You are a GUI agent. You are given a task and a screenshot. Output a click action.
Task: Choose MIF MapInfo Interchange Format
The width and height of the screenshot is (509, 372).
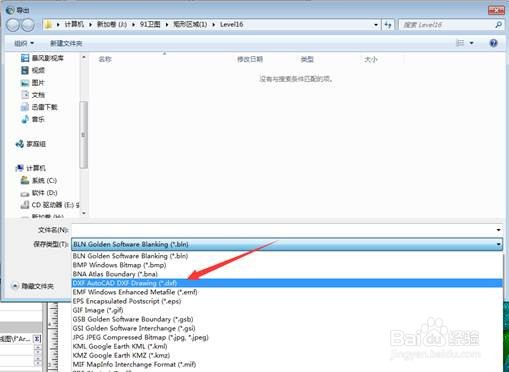click(287, 364)
